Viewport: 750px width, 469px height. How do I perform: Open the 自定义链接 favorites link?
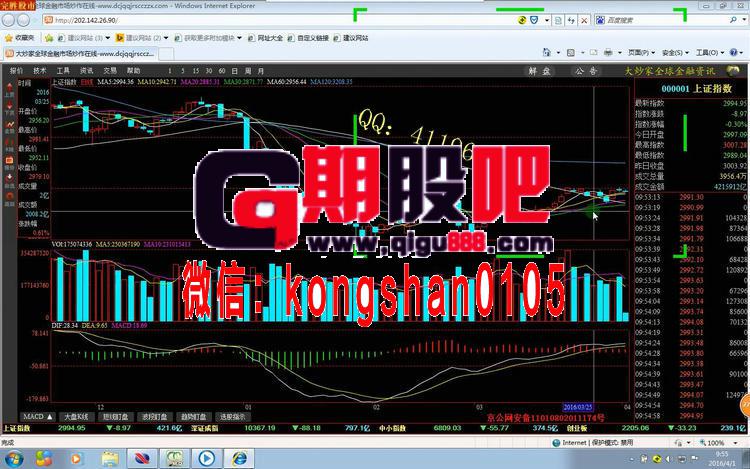point(309,38)
